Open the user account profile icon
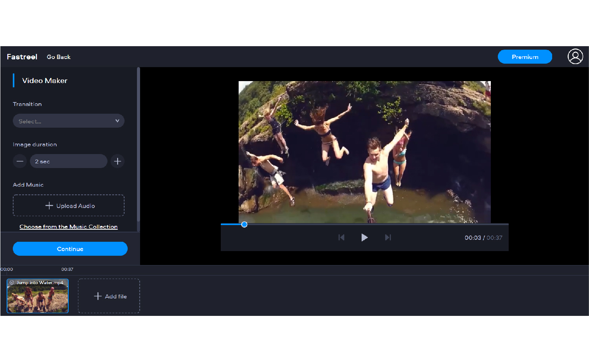 click(x=575, y=57)
